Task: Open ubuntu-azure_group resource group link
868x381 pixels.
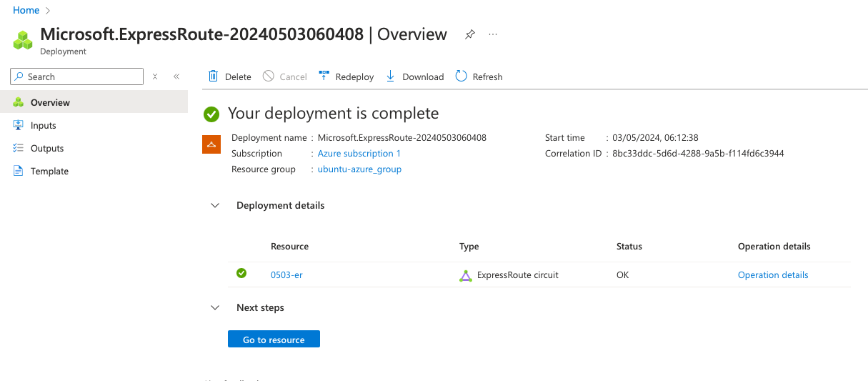Action: point(359,169)
